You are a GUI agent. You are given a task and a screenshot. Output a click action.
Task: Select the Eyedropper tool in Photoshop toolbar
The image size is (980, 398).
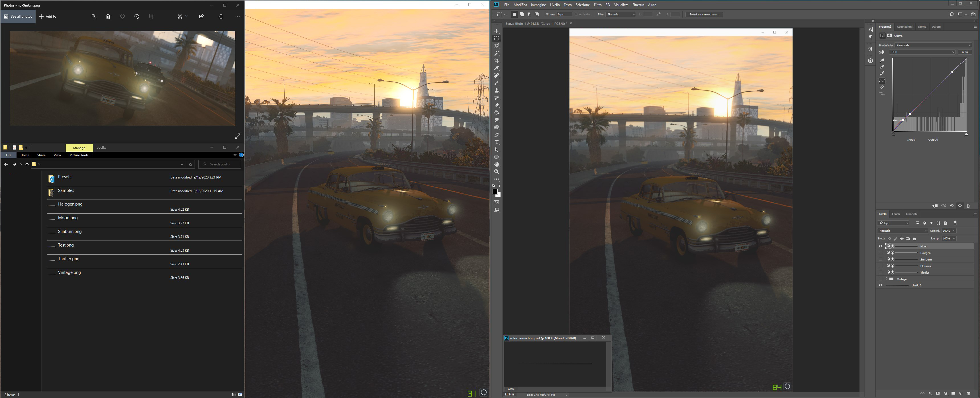pos(497,68)
